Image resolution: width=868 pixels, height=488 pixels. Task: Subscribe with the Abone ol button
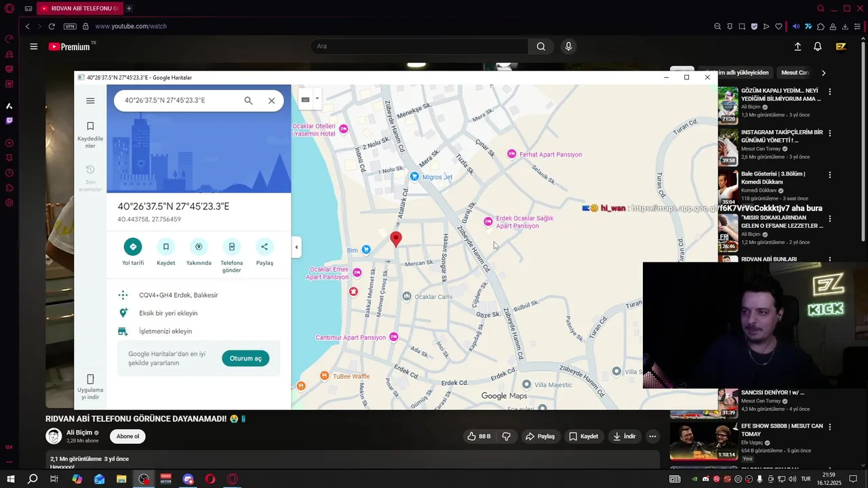[x=127, y=436]
